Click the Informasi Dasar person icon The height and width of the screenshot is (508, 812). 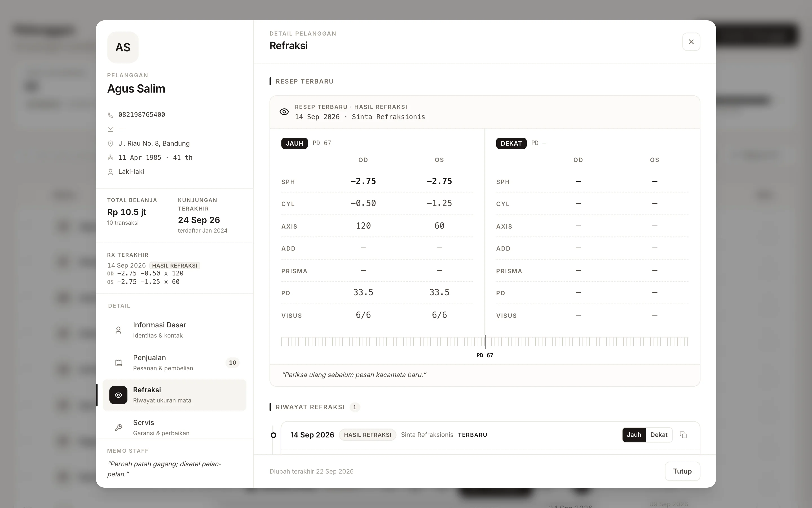click(118, 330)
